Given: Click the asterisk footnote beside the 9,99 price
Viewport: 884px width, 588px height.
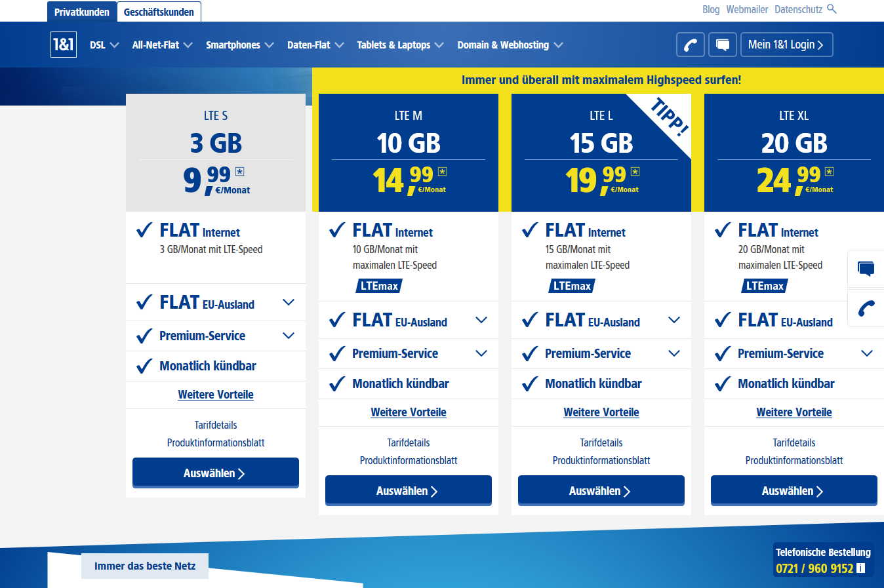Looking at the screenshot, I should (x=240, y=170).
